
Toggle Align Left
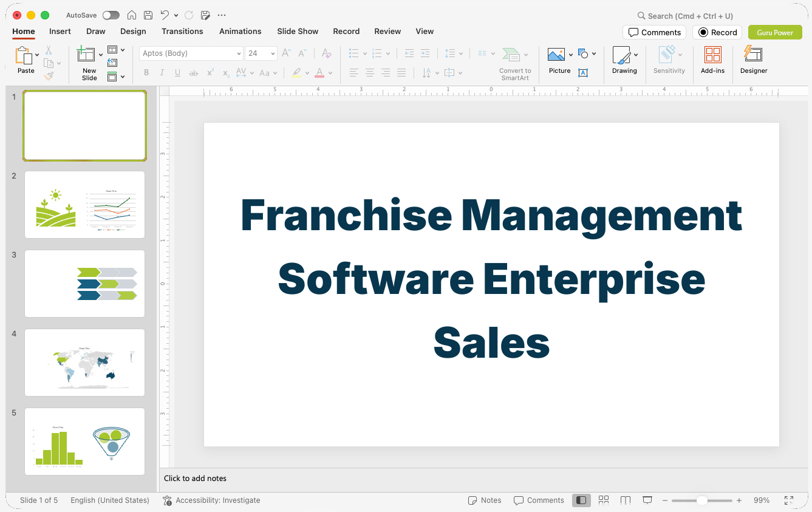point(354,73)
